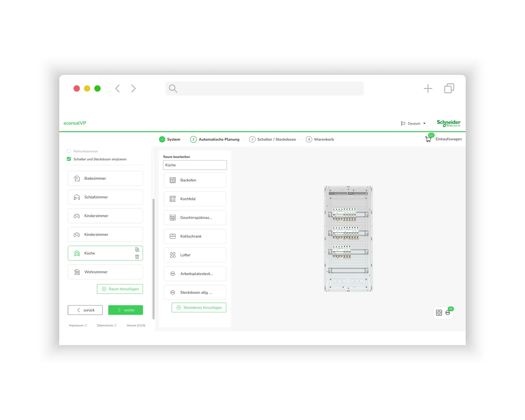Select the first Kinderzimmer room
Image resolution: width=525 pixels, height=420 pixels.
(105, 216)
